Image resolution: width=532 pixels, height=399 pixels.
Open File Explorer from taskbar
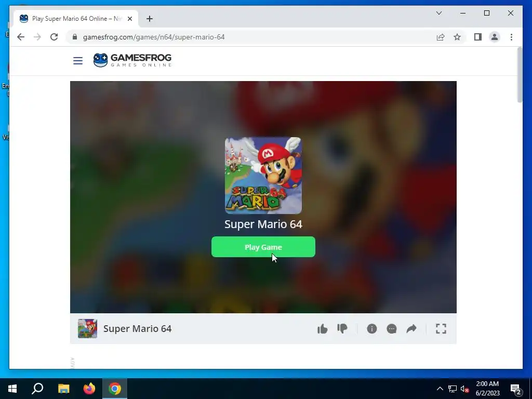point(63,389)
